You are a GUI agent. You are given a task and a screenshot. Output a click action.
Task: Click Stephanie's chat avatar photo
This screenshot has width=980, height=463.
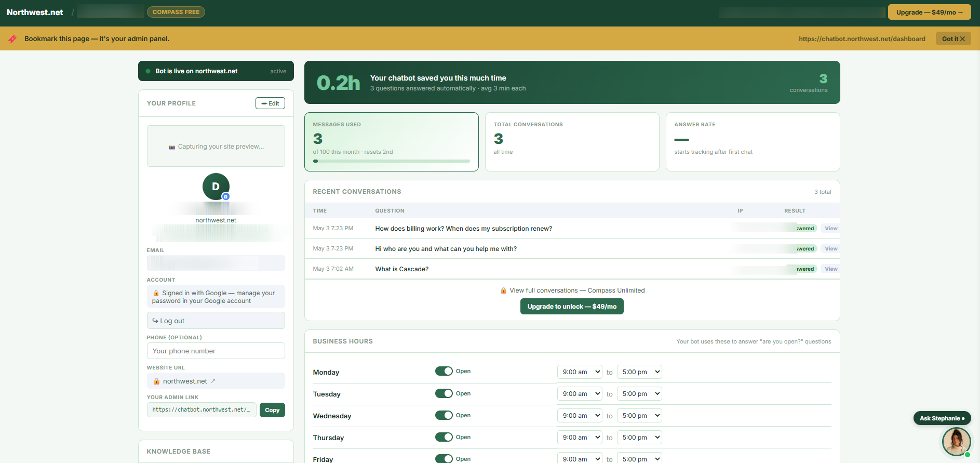click(956, 441)
